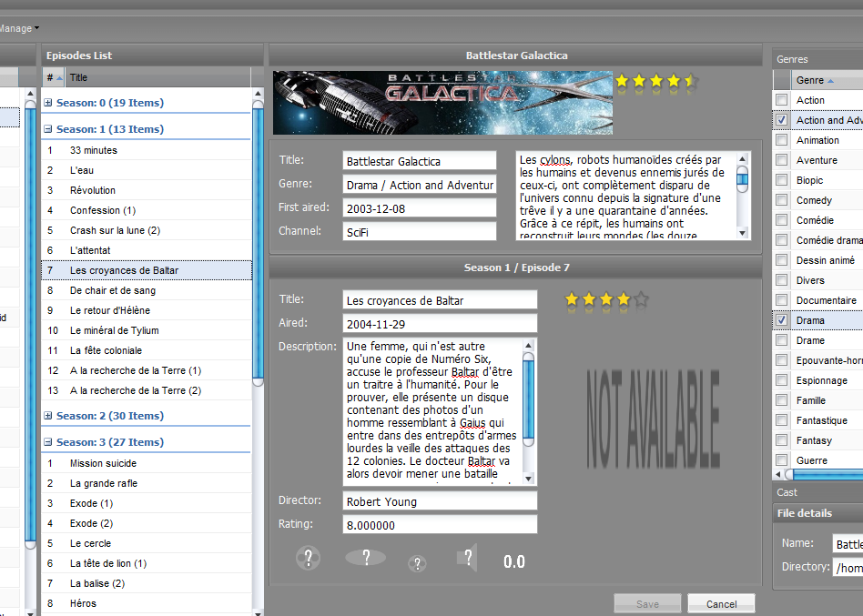Select episode 'Révolution'
The image size is (863, 616).
147,190
